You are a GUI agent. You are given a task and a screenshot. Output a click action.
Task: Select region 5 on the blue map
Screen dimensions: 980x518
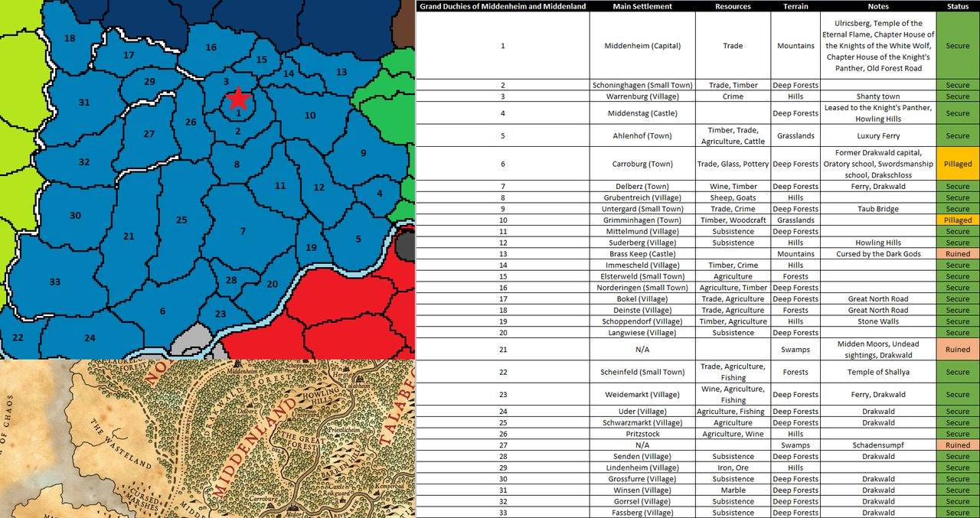(358, 239)
